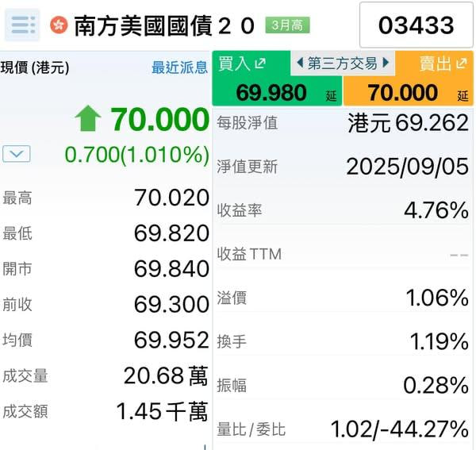Viewport: 476px width, 450px height.
Task: Click the 量比/委比 value 1.02/-44.27%
Action: click(x=400, y=429)
